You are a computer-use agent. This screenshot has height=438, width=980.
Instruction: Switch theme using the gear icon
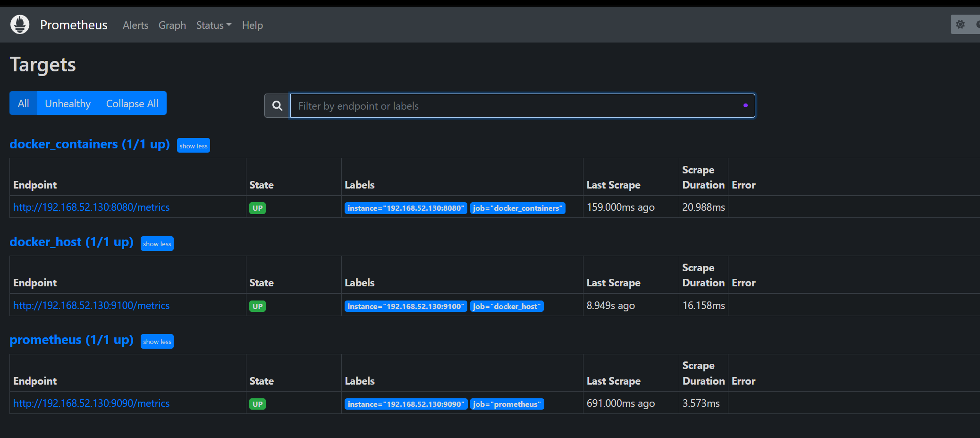click(x=960, y=25)
